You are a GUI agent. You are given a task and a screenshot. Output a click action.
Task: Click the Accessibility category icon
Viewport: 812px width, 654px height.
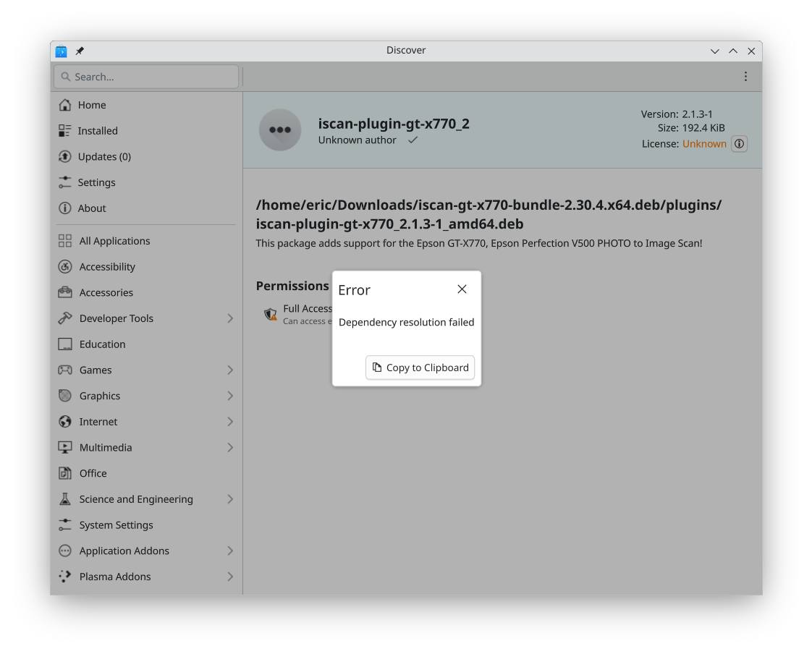pos(64,267)
